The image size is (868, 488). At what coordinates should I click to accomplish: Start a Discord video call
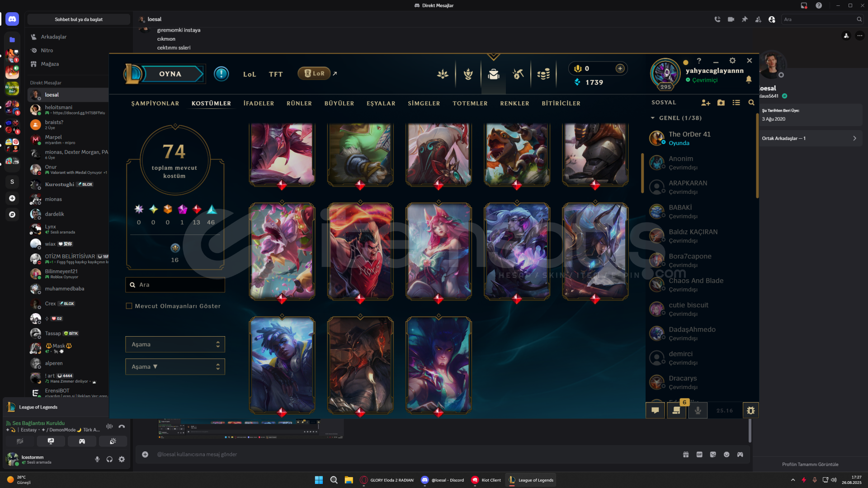(731, 19)
